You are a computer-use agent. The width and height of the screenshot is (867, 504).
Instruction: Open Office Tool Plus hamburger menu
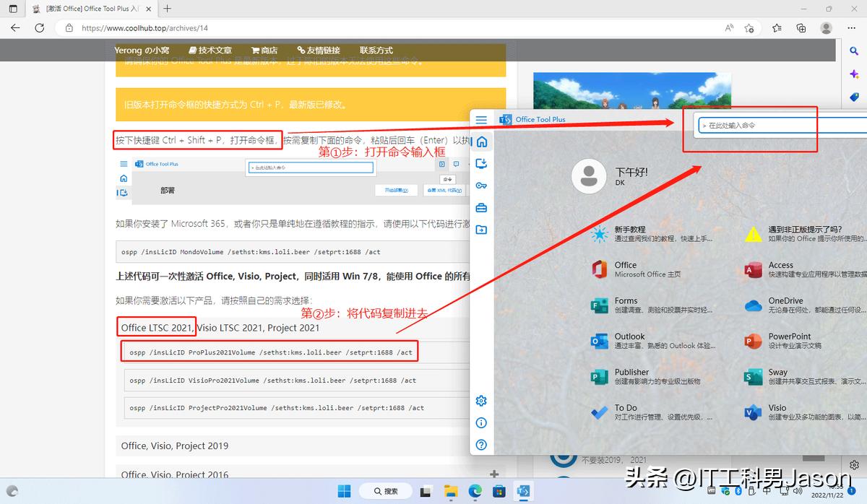(x=481, y=120)
